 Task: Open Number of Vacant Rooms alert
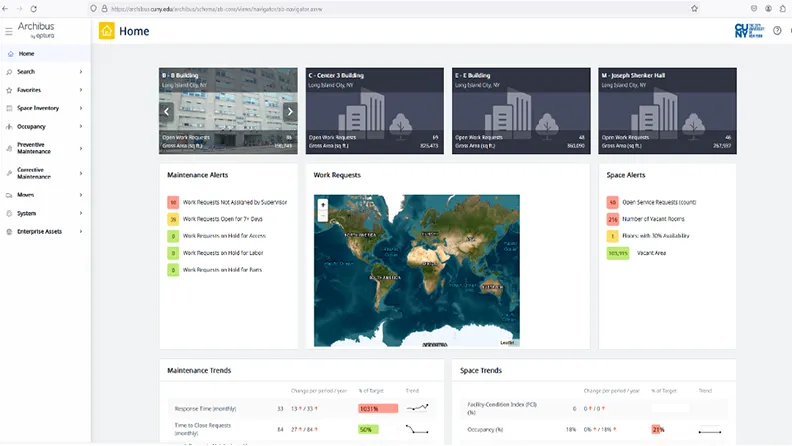[646, 219]
